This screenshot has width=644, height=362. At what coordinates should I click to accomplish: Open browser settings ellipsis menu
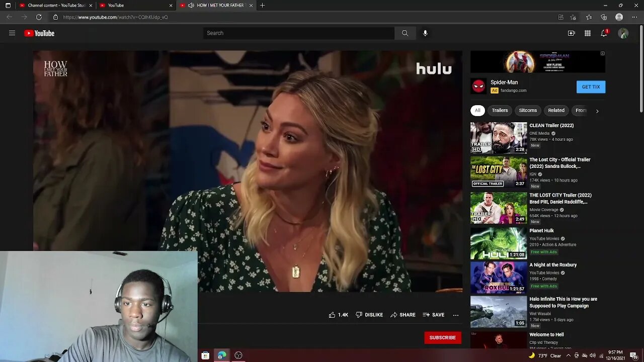pyautogui.click(x=634, y=17)
